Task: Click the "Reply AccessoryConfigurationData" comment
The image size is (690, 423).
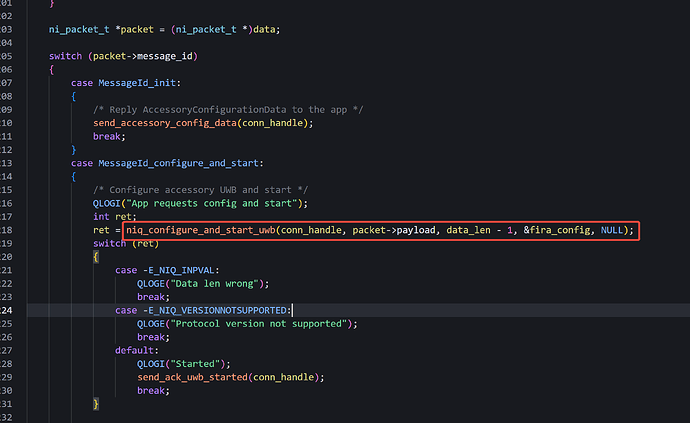Action: click(225, 109)
